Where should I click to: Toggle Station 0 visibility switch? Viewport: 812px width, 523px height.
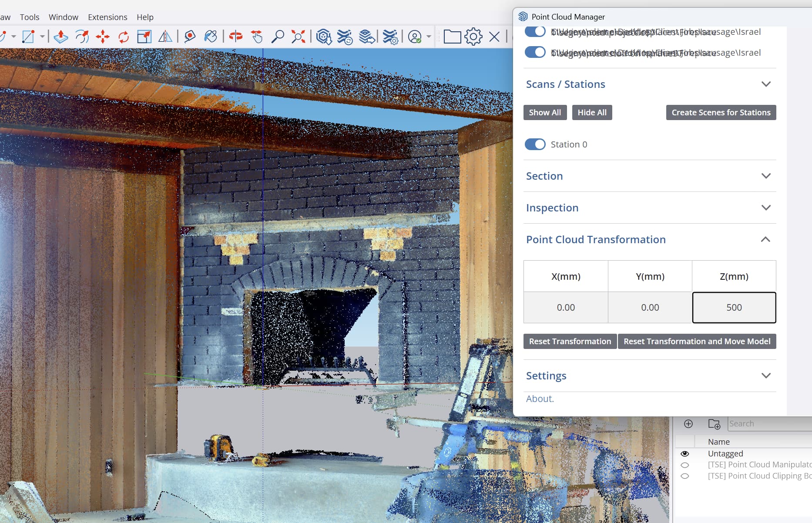[535, 144]
